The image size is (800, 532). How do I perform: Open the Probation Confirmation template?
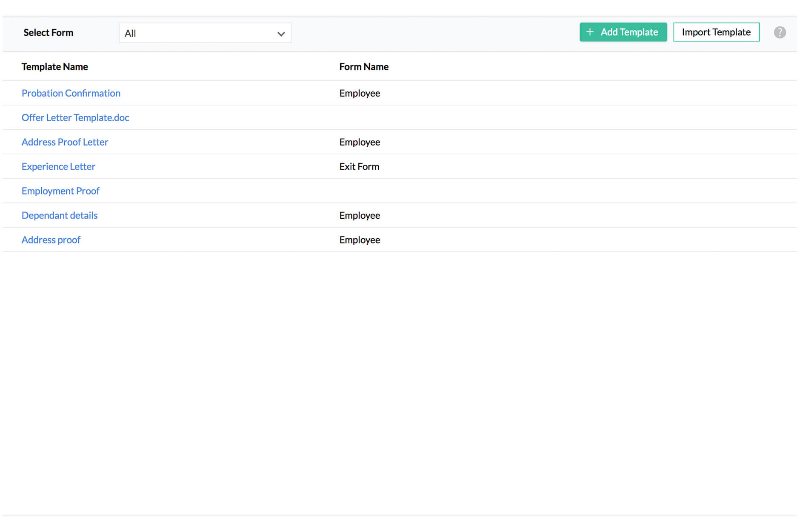tap(71, 93)
